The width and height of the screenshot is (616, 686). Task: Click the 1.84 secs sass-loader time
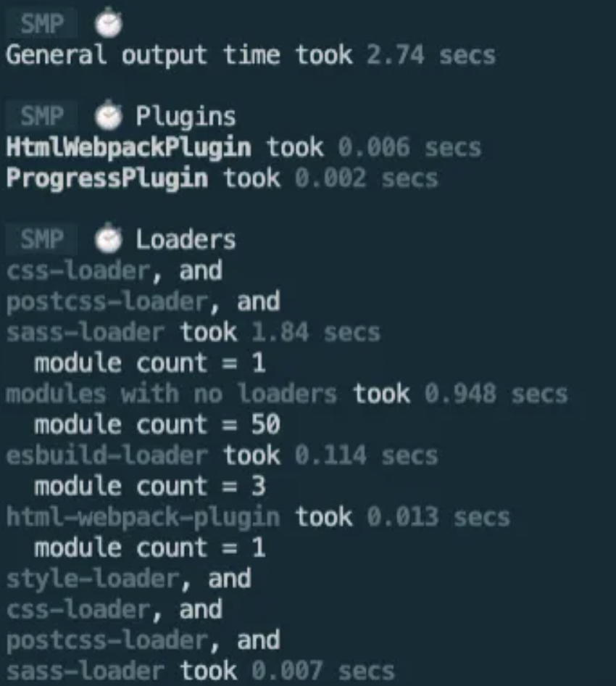(x=316, y=333)
